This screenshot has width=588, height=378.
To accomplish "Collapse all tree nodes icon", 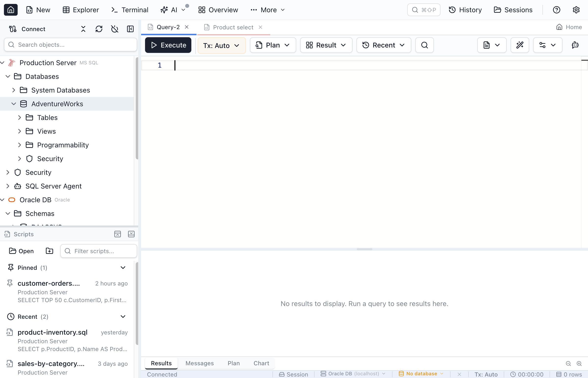I will (83, 29).
